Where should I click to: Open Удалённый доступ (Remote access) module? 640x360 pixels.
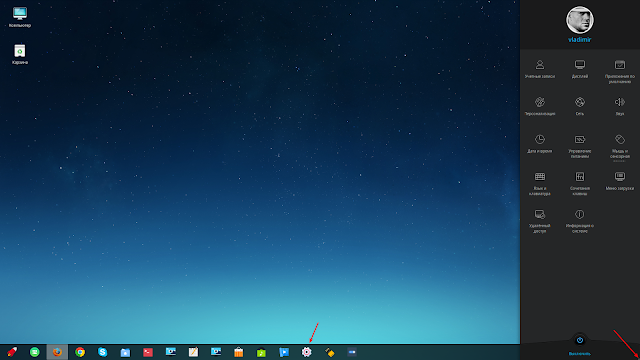[540, 221]
